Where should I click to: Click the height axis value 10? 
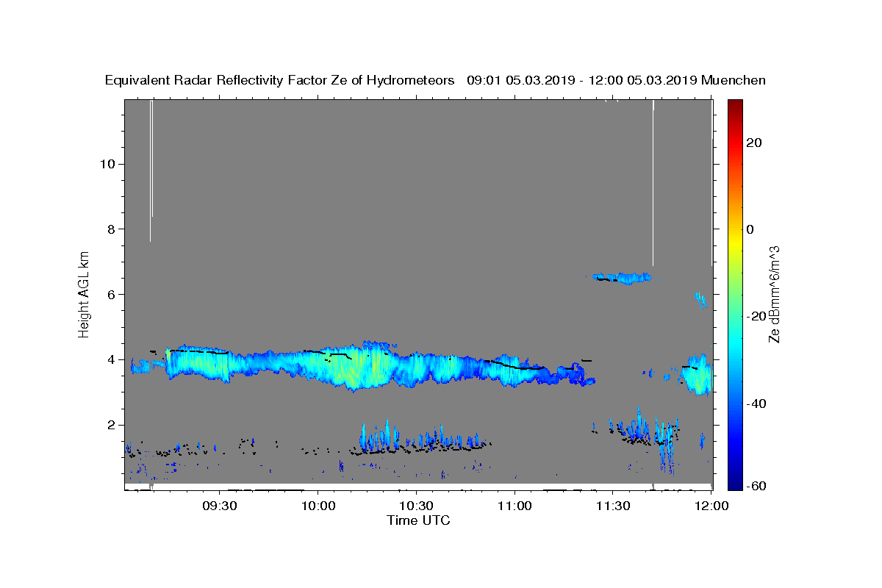[x=107, y=164]
